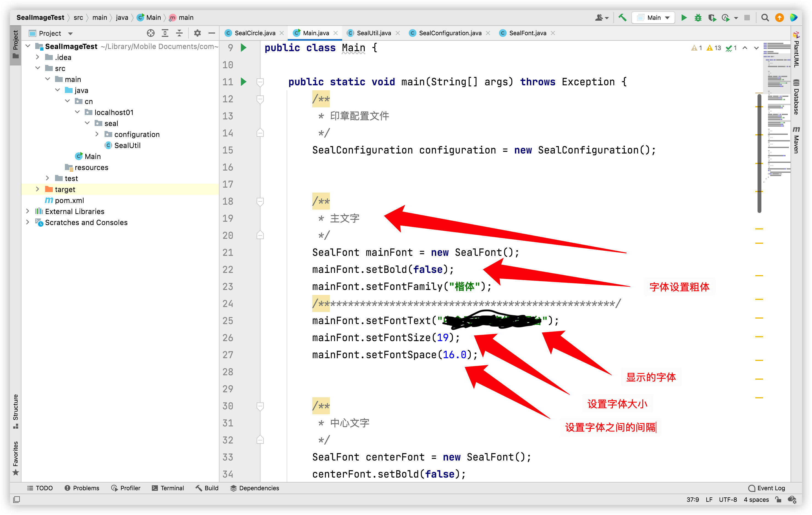Viewport: 812px width, 515px height.
Task: Expand the target folder
Action: [38, 189]
